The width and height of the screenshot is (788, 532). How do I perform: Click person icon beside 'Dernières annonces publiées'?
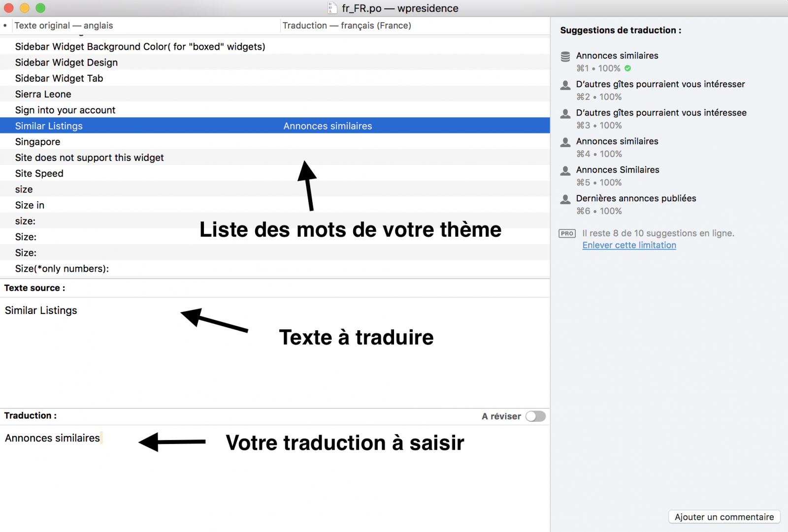pyautogui.click(x=565, y=199)
